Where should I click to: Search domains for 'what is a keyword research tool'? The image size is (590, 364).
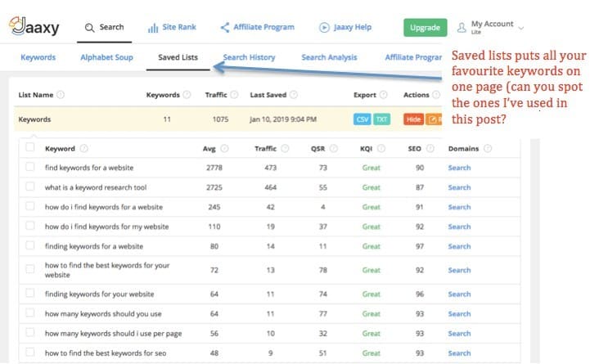click(x=459, y=187)
